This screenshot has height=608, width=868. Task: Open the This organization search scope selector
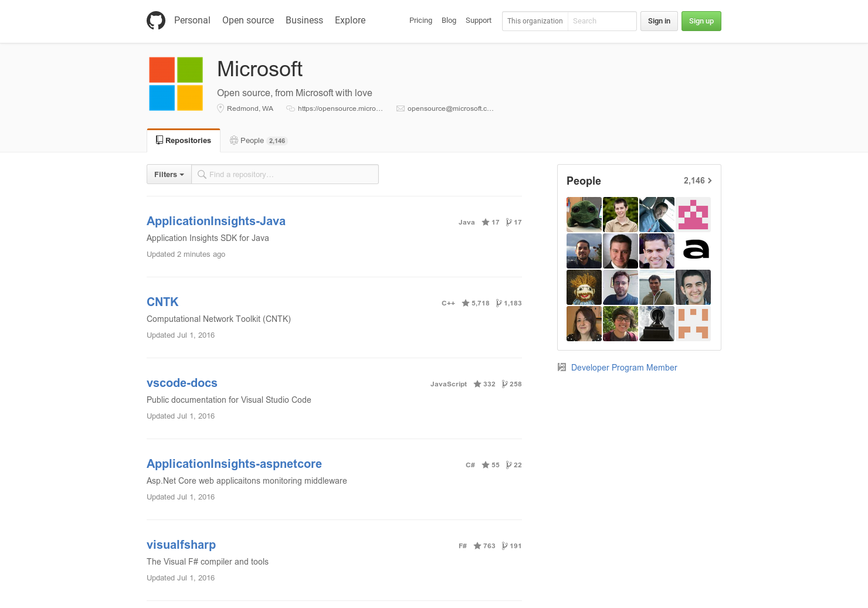tap(534, 21)
